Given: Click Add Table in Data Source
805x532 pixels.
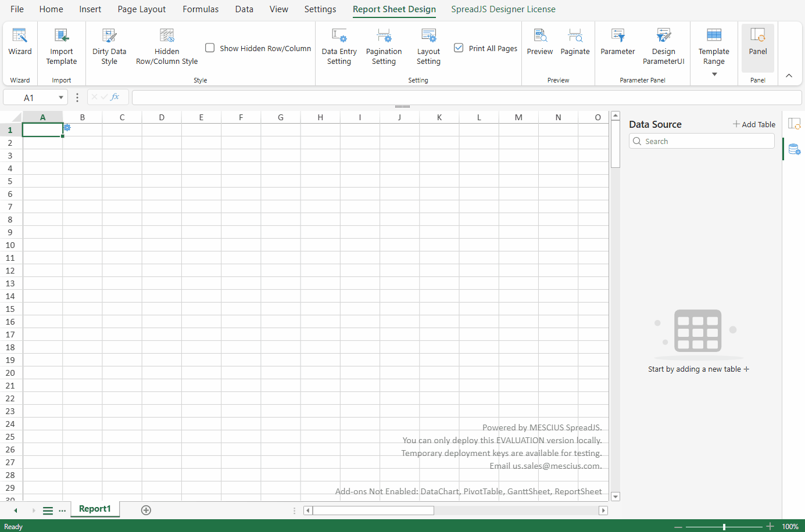Looking at the screenshot, I should pos(754,124).
